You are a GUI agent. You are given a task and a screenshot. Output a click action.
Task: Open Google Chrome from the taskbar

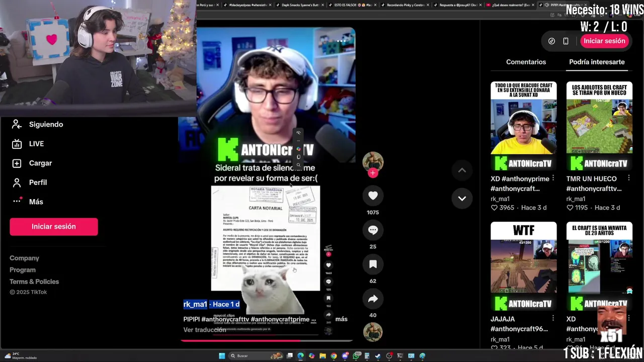point(334,356)
